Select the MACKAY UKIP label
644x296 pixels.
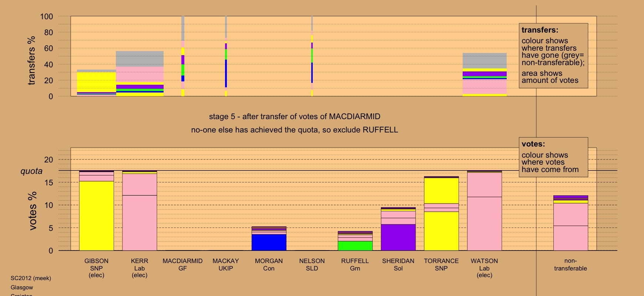click(x=226, y=265)
